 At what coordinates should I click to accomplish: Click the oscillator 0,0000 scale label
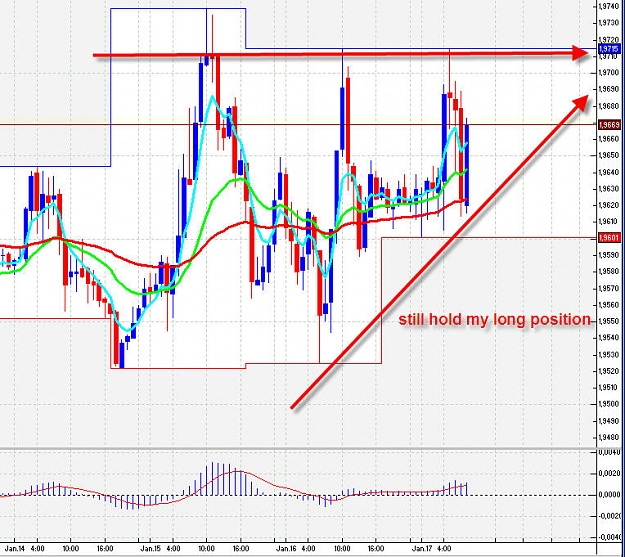(x=610, y=495)
